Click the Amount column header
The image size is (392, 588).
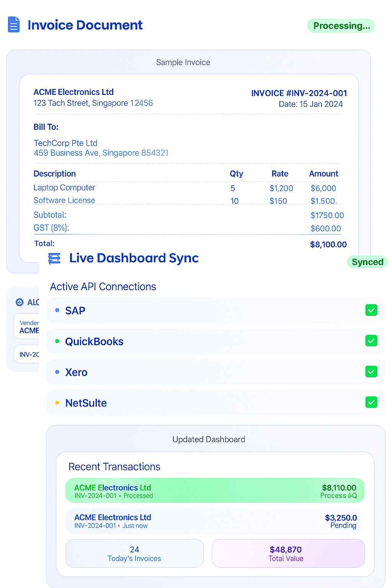click(x=324, y=174)
